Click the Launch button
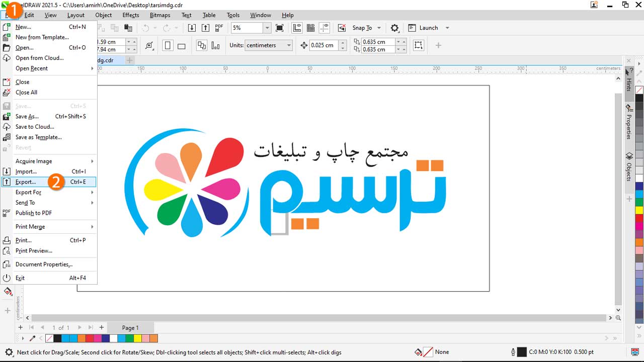This screenshot has width=644, height=362. click(428, 28)
